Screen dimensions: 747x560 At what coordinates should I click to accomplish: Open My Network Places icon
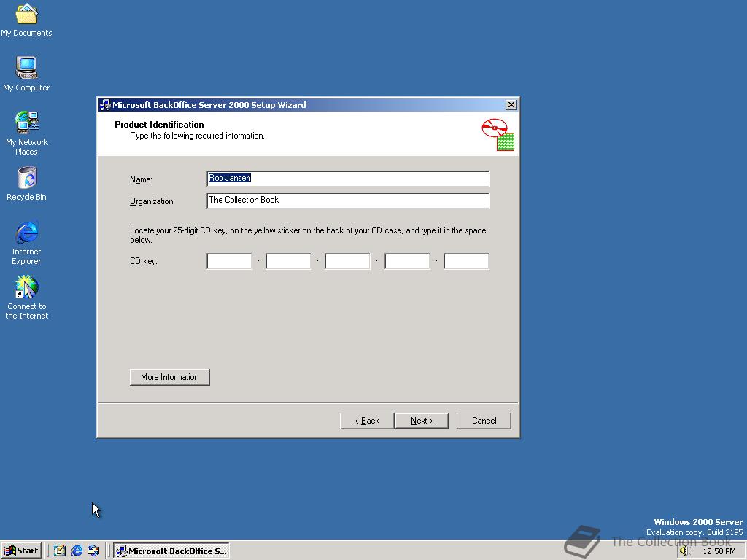tap(26, 133)
